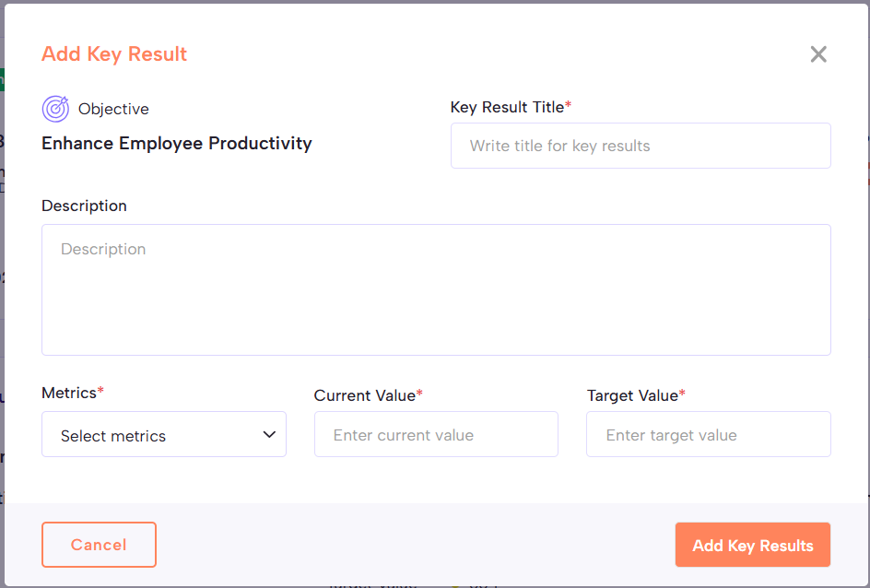The image size is (870, 588).
Task: Click inside the Description text area
Action: [436, 289]
